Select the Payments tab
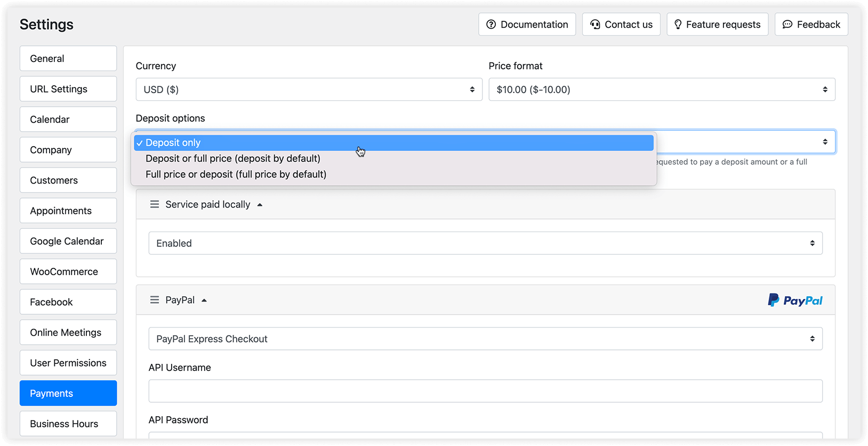 pos(68,393)
